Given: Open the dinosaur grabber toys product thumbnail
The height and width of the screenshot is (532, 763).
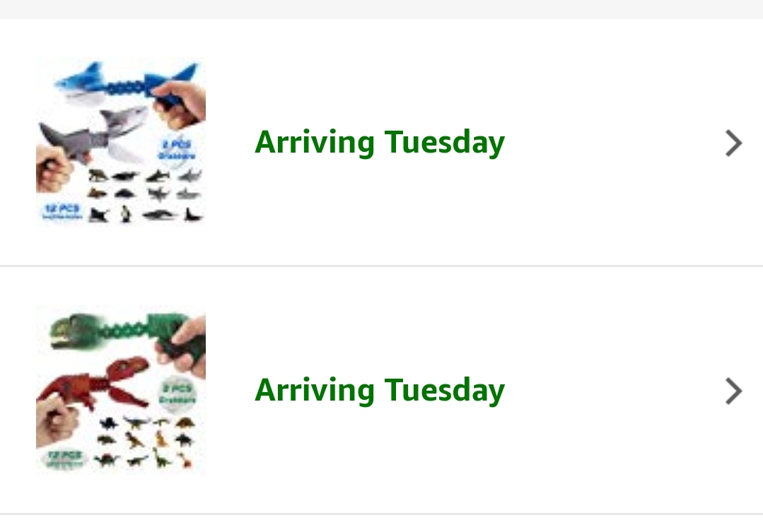Looking at the screenshot, I should tap(120, 389).
